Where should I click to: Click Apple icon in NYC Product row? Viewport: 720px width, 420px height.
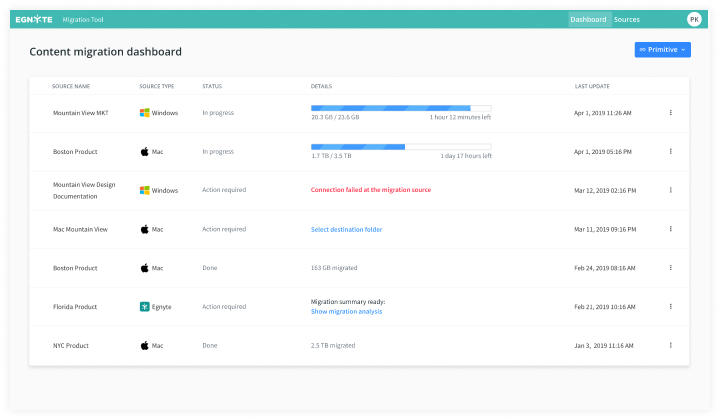click(x=145, y=345)
